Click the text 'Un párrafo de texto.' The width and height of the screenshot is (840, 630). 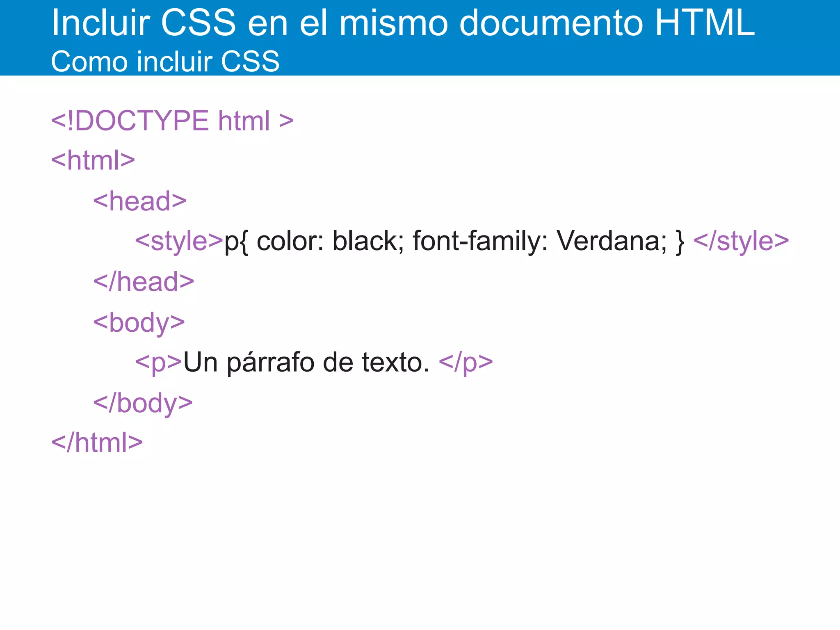point(306,363)
